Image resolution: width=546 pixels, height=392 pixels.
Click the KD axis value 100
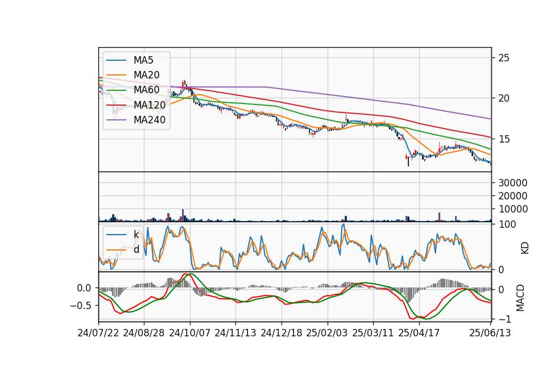[507, 224]
